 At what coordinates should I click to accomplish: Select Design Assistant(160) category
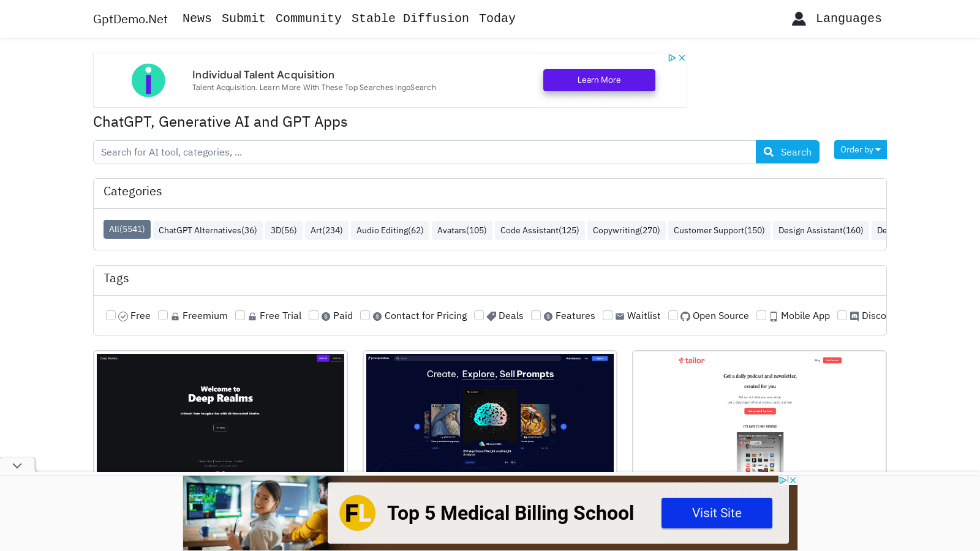(821, 230)
